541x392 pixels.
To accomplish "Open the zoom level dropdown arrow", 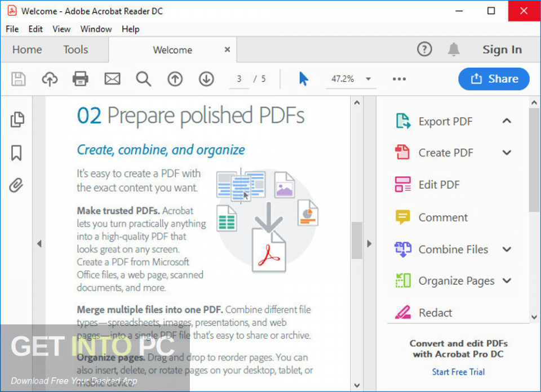I will point(369,79).
